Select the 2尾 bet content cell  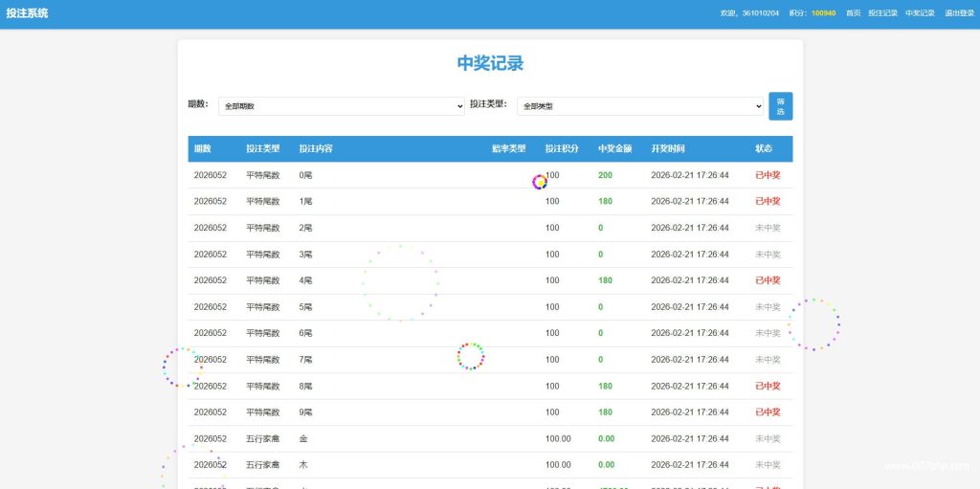click(x=305, y=228)
